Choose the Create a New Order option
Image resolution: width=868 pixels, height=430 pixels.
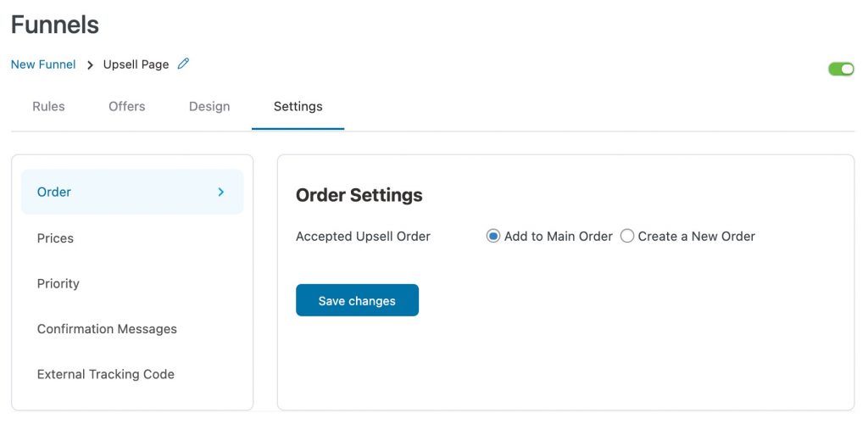(x=626, y=236)
